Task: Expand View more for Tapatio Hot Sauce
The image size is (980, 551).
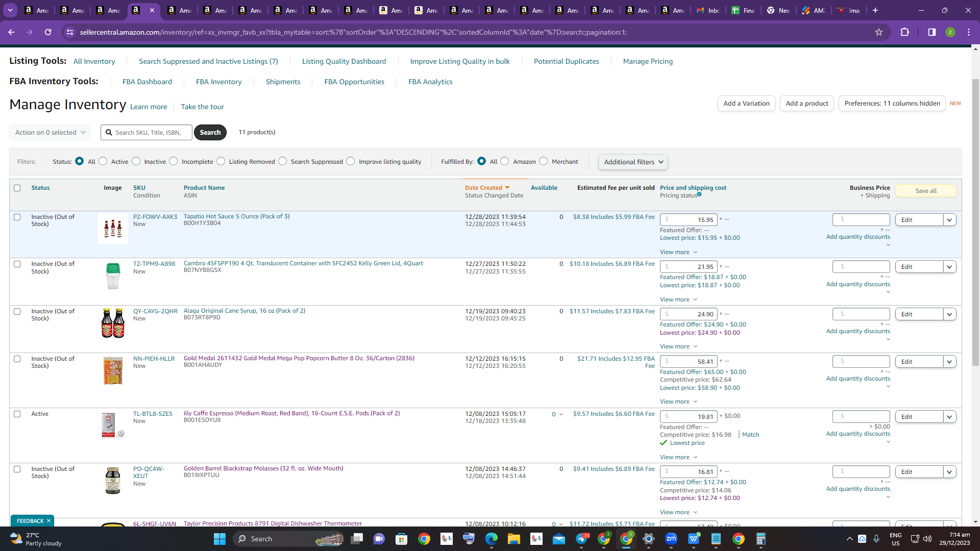Action: tap(678, 252)
